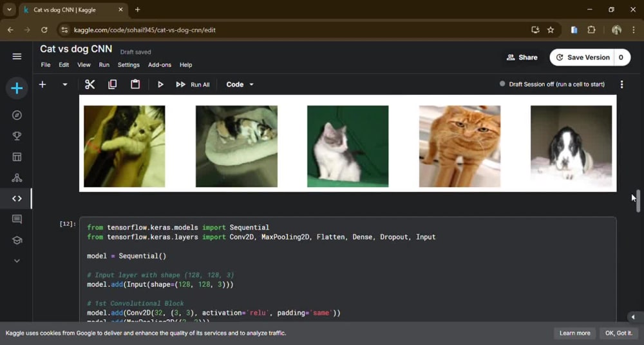The height and width of the screenshot is (345, 644).
Task: Click install app icon in address bar
Action: (535, 30)
